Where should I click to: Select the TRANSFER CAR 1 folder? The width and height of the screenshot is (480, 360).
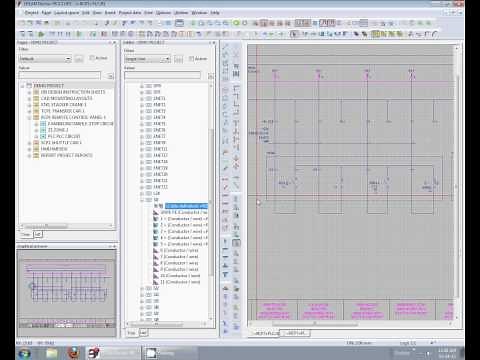point(63,111)
